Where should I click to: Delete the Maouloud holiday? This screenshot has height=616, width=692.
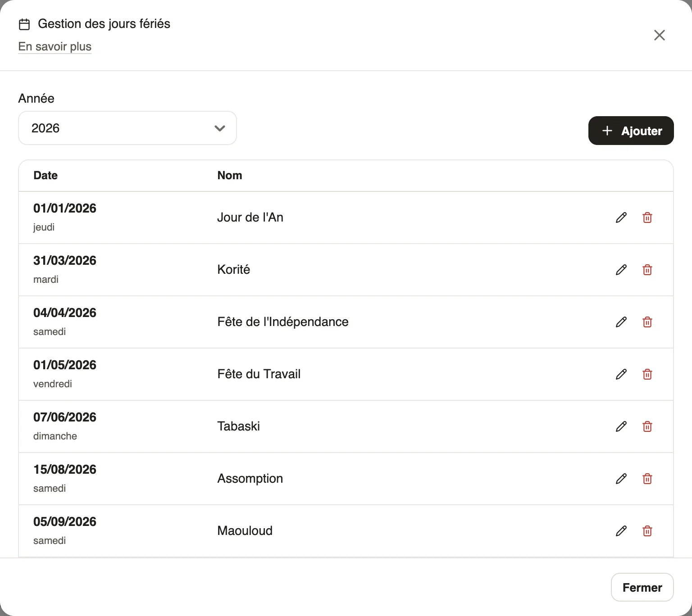click(x=647, y=531)
